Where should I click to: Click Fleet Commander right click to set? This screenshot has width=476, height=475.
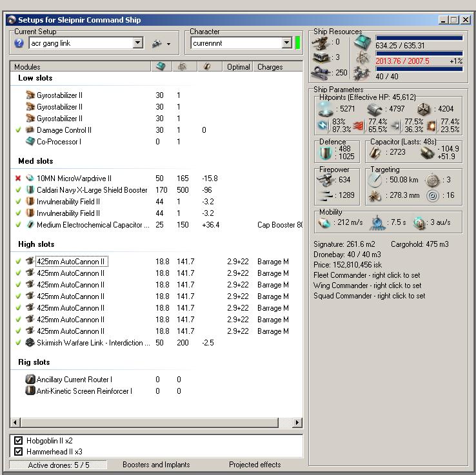367,275
